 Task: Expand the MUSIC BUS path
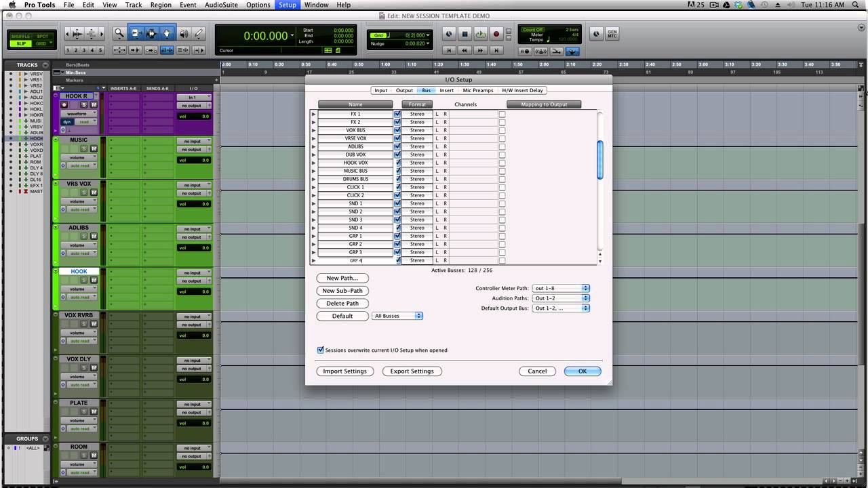tap(313, 171)
